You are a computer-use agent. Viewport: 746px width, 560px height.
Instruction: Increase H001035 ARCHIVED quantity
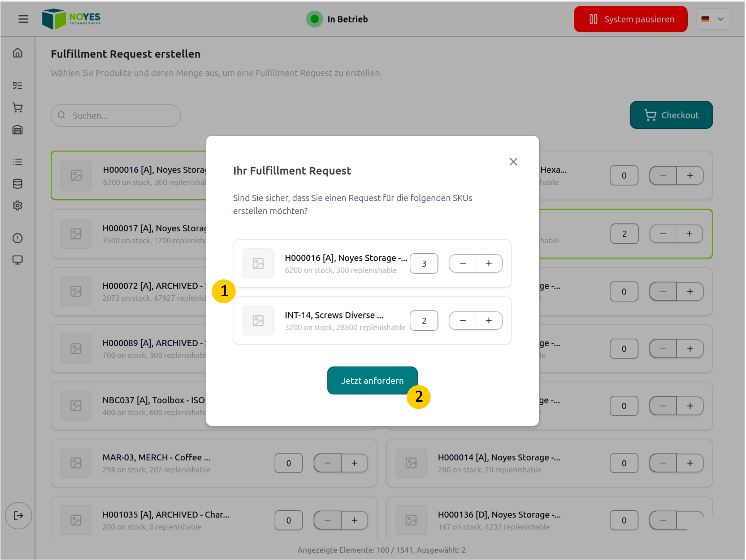point(355,520)
